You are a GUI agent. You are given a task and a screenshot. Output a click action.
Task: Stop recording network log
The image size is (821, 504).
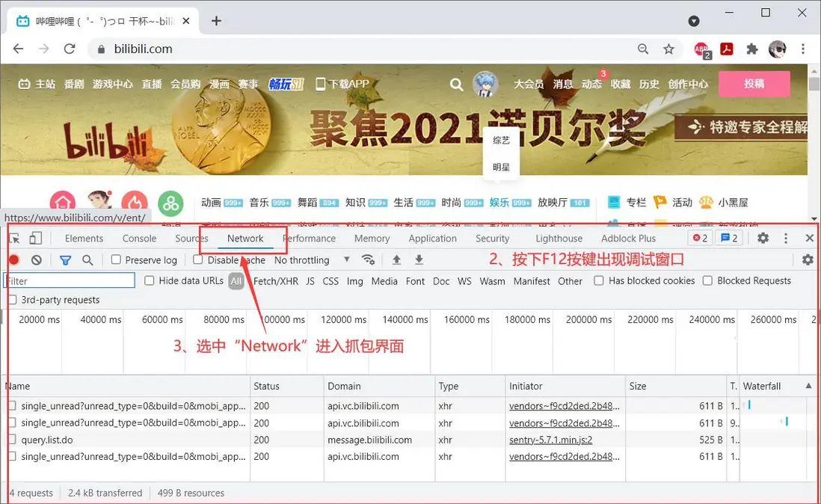tap(14, 259)
